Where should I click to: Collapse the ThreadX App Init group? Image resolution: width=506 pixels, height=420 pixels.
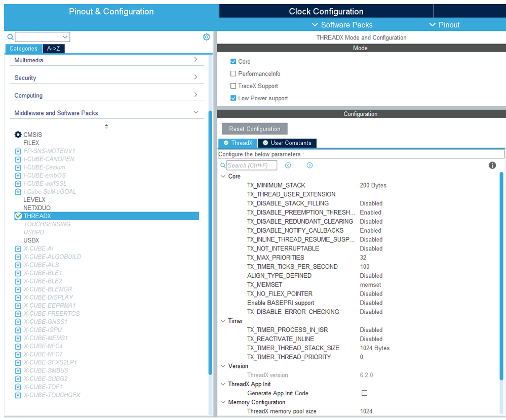[x=223, y=384]
